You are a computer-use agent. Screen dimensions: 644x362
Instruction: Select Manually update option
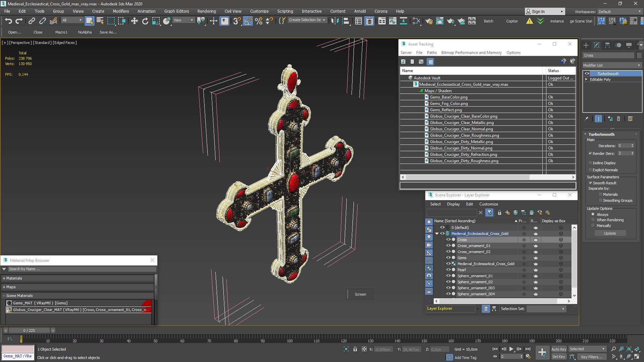point(593,226)
